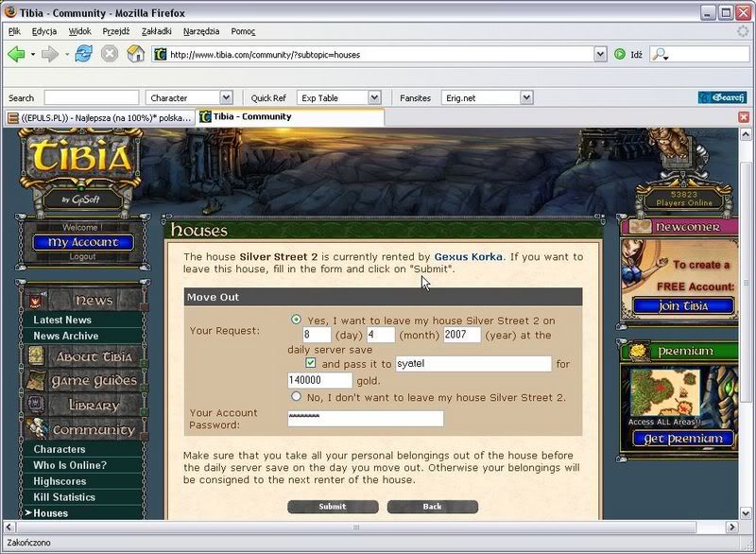Image resolution: width=756 pixels, height=554 pixels.
Task: Open the Houses link in sidebar
Action: click(51, 513)
